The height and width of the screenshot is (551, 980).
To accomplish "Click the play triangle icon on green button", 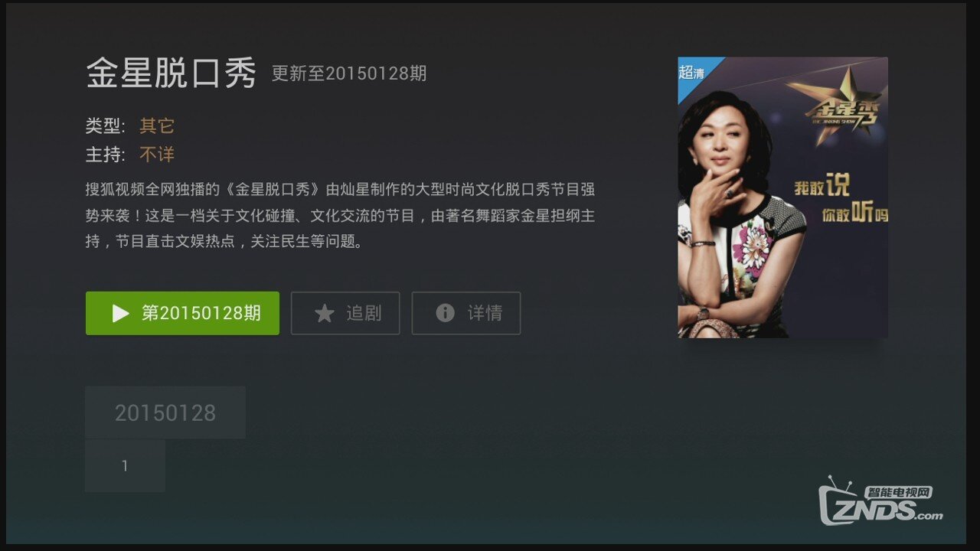I will pos(120,313).
